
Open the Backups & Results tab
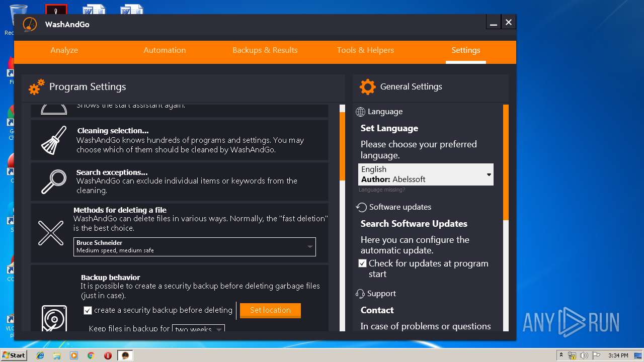click(x=265, y=50)
